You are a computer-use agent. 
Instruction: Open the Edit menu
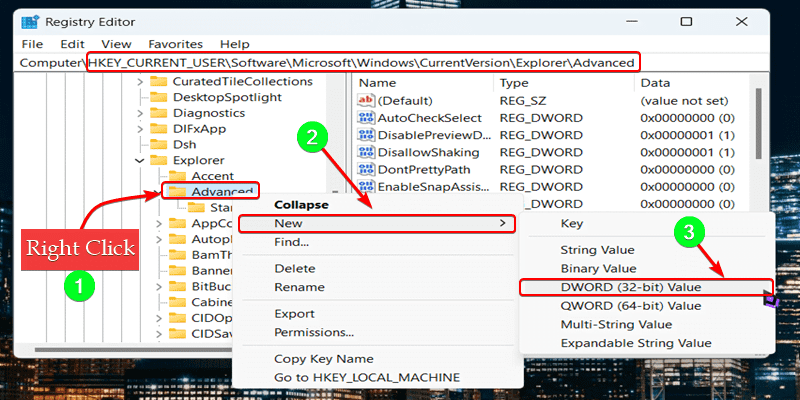tap(72, 44)
